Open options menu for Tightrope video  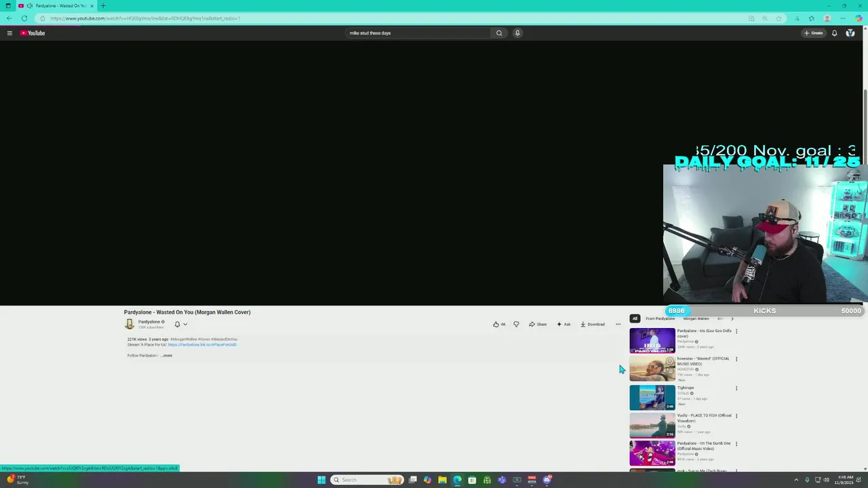(736, 388)
